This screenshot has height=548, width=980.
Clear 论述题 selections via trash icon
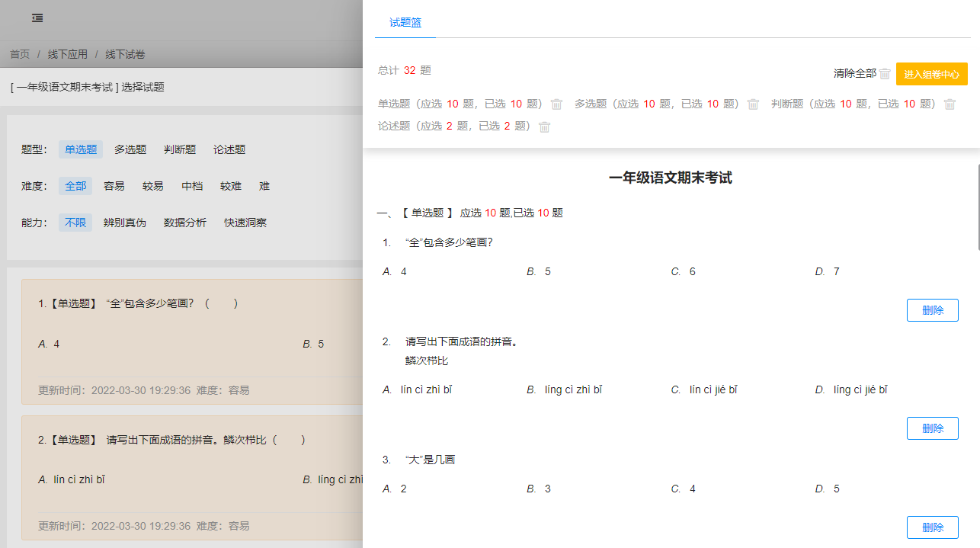click(x=545, y=127)
